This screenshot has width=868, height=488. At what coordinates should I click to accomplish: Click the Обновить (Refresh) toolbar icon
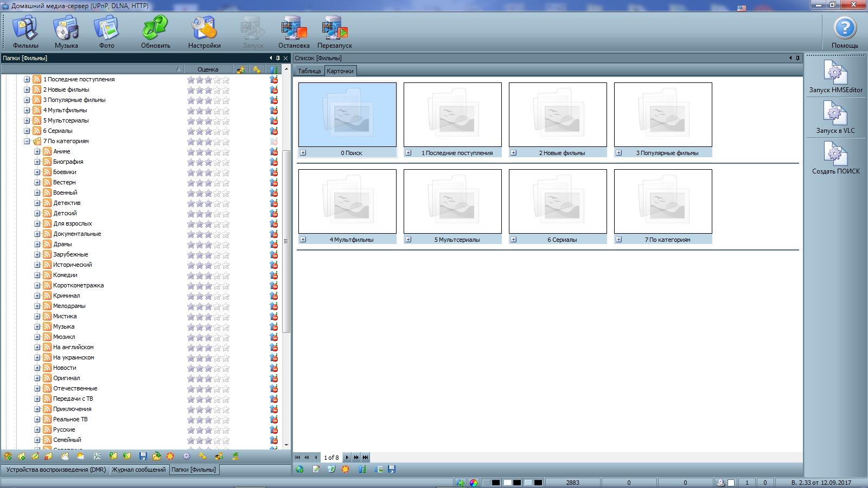pyautogui.click(x=156, y=32)
